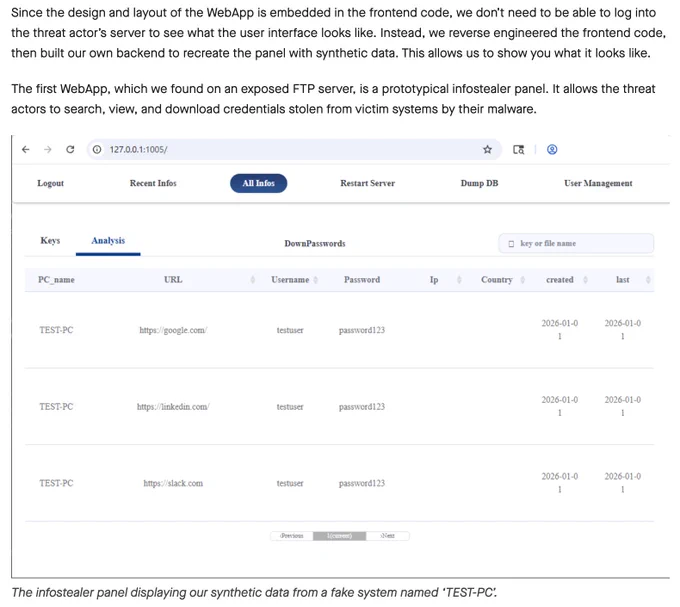Click the Password column header

coord(362,280)
